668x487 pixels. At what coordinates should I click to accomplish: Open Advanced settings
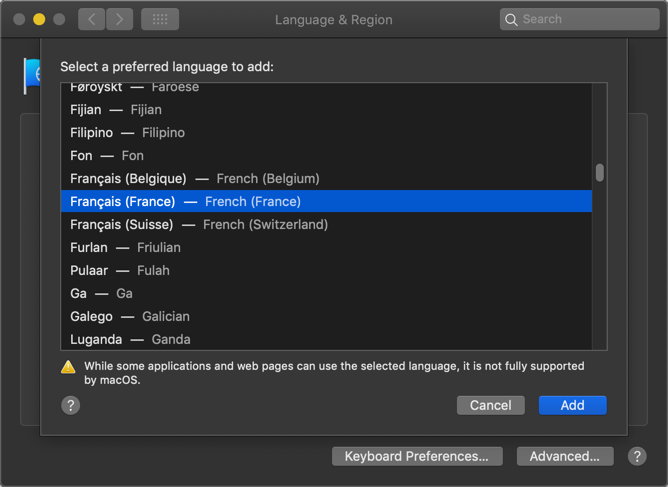564,456
